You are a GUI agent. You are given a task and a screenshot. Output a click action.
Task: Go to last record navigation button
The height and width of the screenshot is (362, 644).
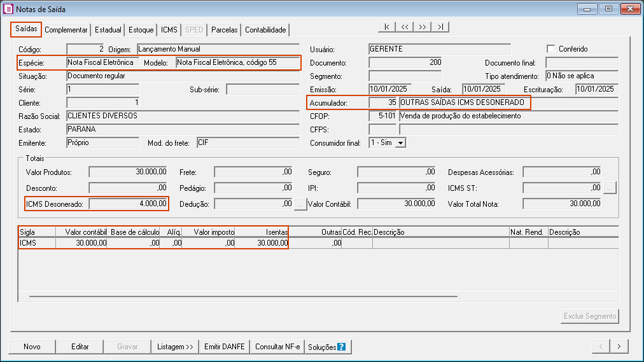(x=440, y=27)
